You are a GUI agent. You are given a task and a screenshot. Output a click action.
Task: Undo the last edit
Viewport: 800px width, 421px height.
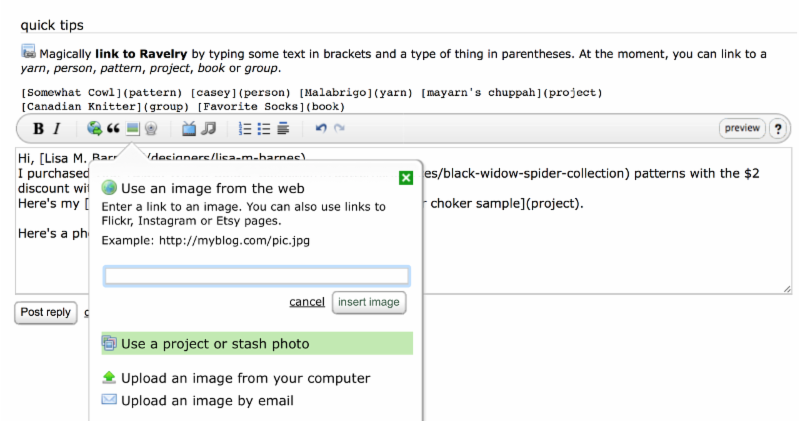coord(321,128)
